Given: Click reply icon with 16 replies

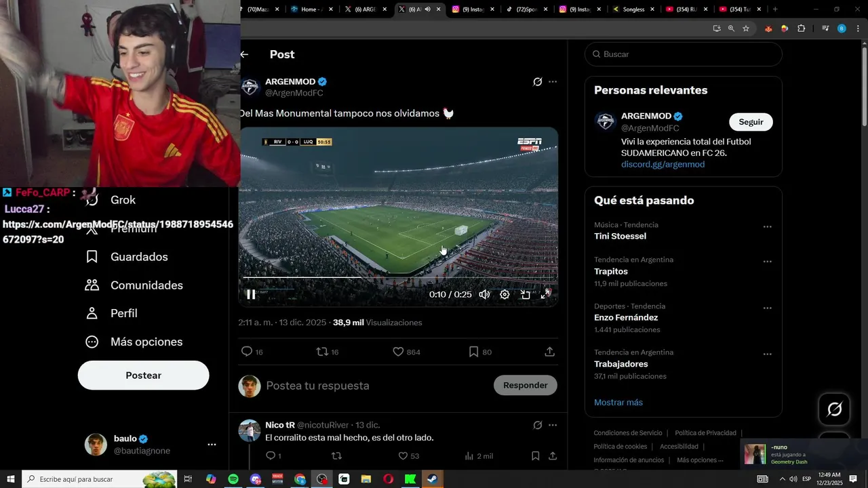Looking at the screenshot, I should point(252,352).
